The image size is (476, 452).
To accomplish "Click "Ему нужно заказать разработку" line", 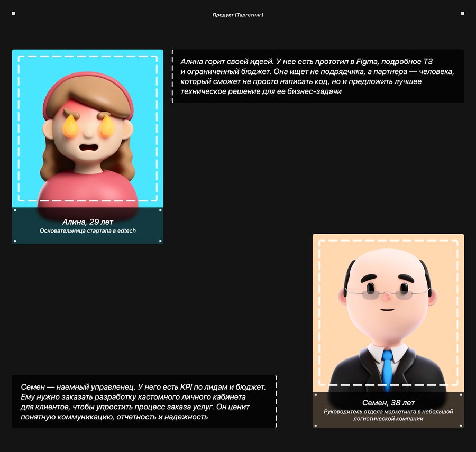I will pyautogui.click(x=133, y=397).
